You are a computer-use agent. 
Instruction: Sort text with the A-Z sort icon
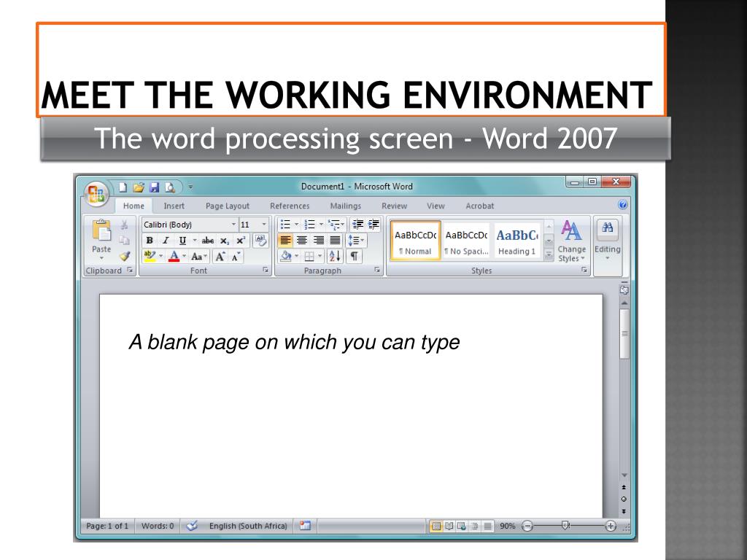point(335,256)
